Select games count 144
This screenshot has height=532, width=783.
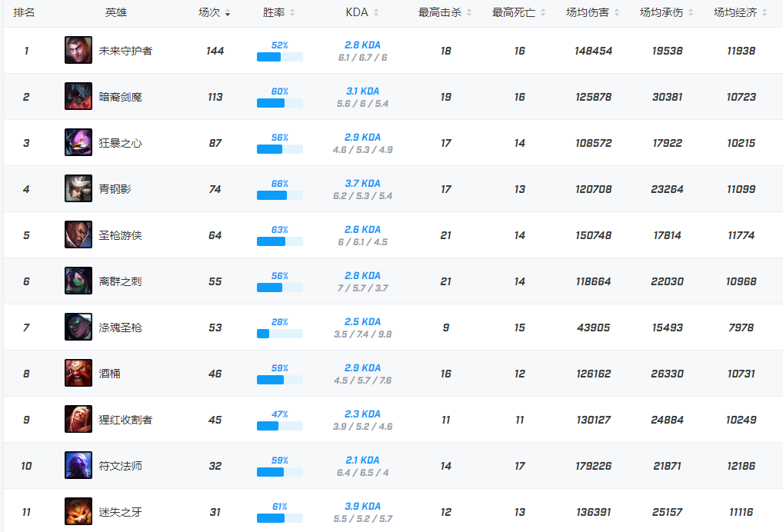(x=215, y=51)
